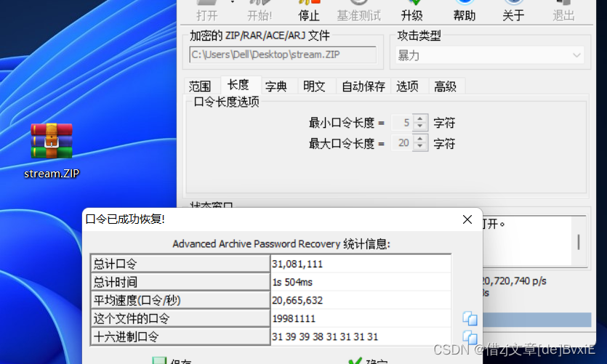Click the minimum password length value field
The width and height of the screenshot is (607, 364).
pyautogui.click(x=402, y=123)
